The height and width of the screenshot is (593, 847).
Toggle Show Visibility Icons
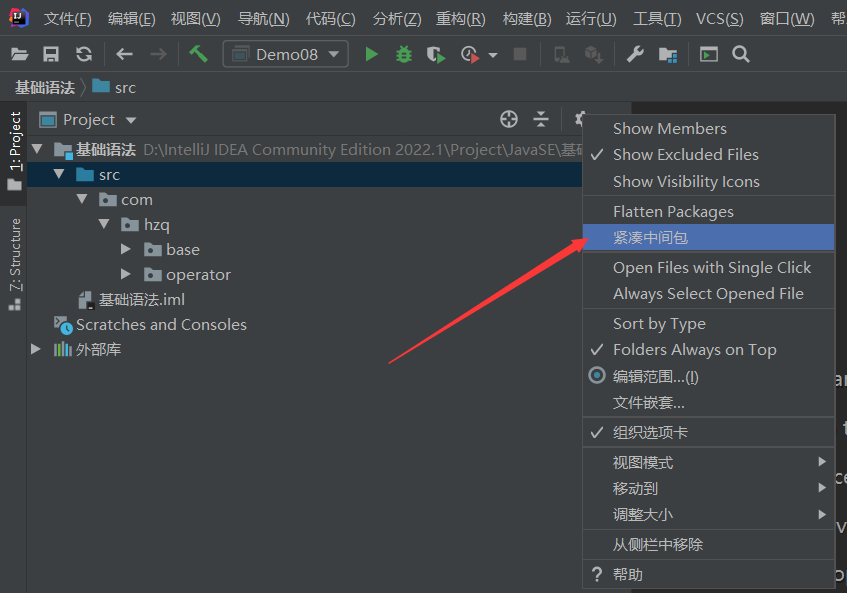708,181
